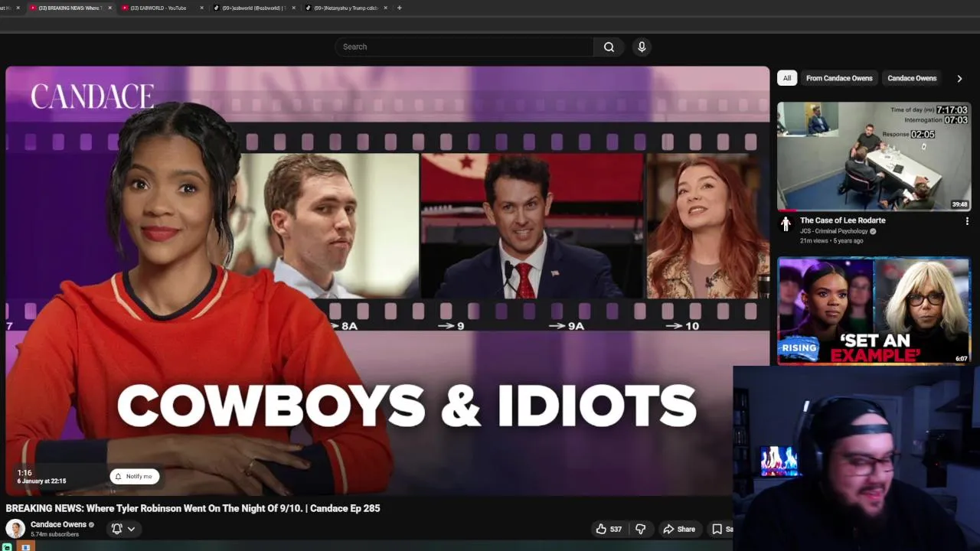Click the video title text

click(x=193, y=508)
